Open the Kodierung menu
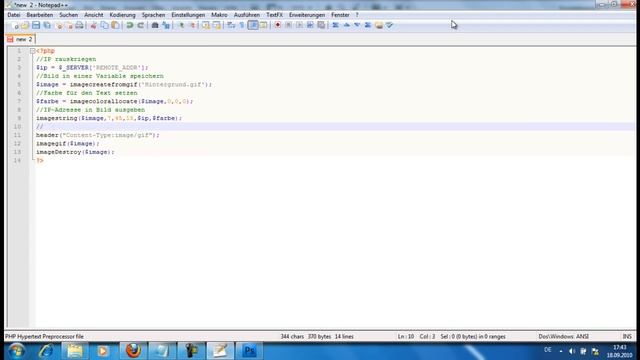 pyautogui.click(x=122, y=15)
